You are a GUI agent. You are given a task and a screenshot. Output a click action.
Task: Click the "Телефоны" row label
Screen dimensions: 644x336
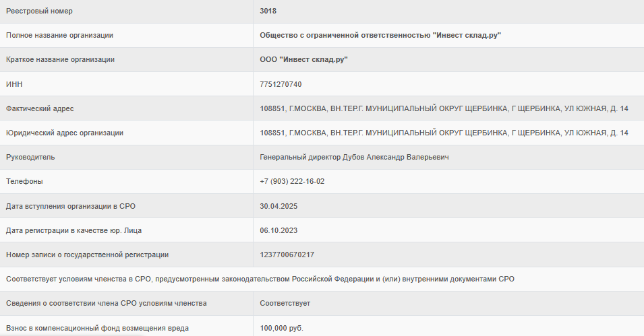pos(24,181)
